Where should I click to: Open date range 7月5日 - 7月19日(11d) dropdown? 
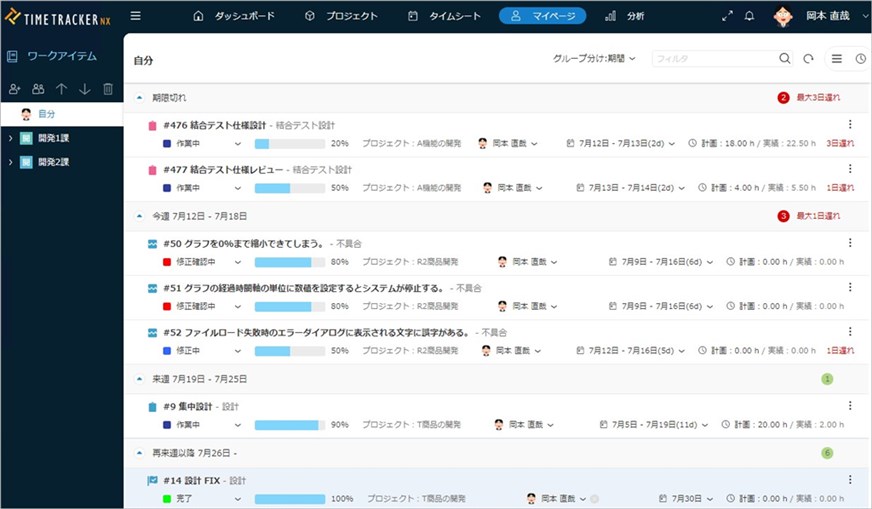point(654,425)
